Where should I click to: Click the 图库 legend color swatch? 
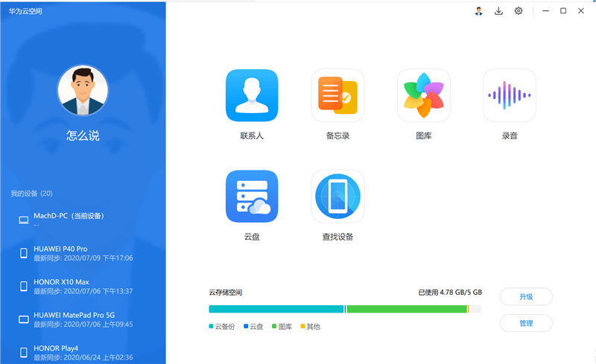point(274,326)
